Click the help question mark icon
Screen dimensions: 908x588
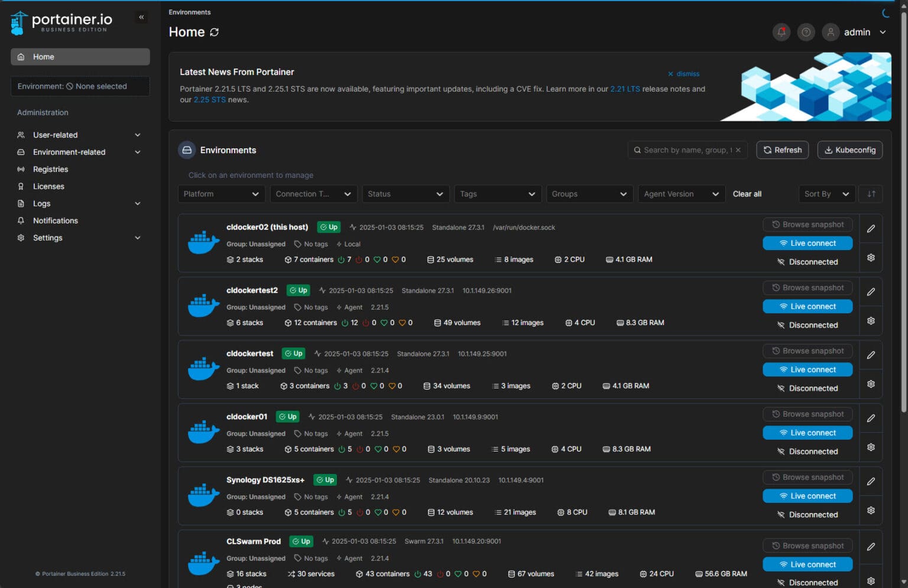(x=806, y=32)
